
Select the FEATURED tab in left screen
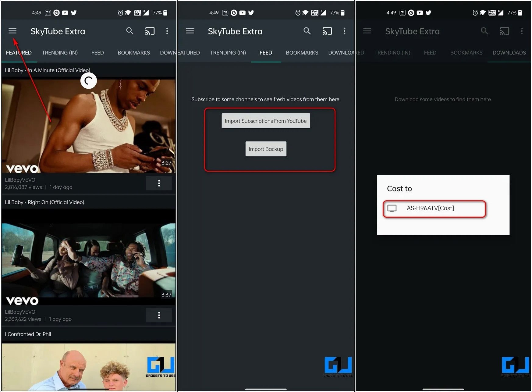[x=19, y=53]
